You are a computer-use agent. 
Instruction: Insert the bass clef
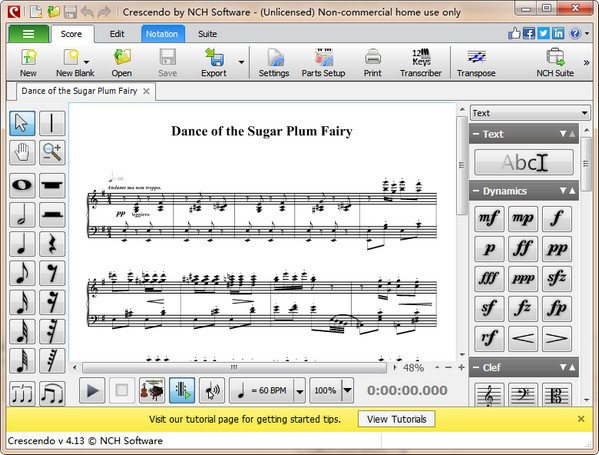pos(523,394)
